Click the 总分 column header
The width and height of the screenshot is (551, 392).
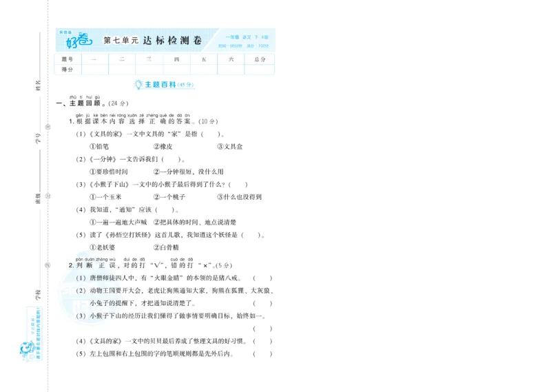pyautogui.click(x=260, y=59)
